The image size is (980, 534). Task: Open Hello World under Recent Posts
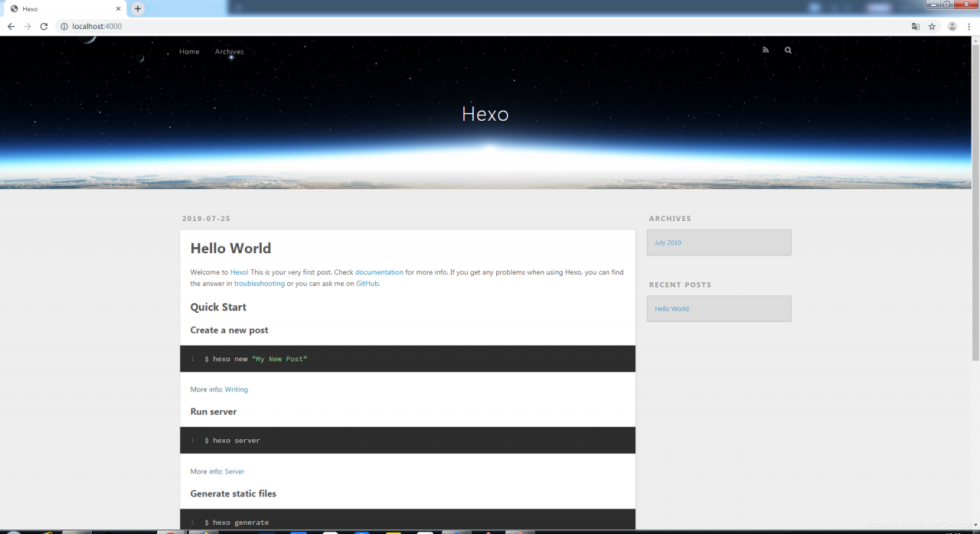(671, 309)
